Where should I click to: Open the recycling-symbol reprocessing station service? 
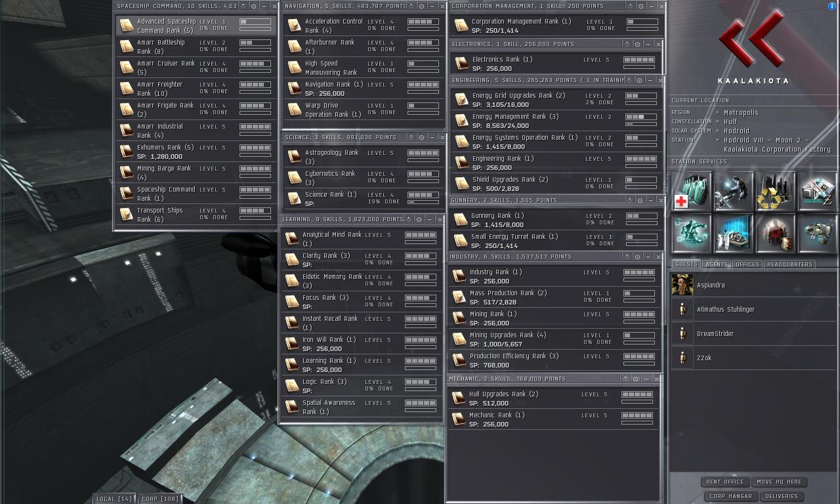pyautogui.click(x=776, y=192)
